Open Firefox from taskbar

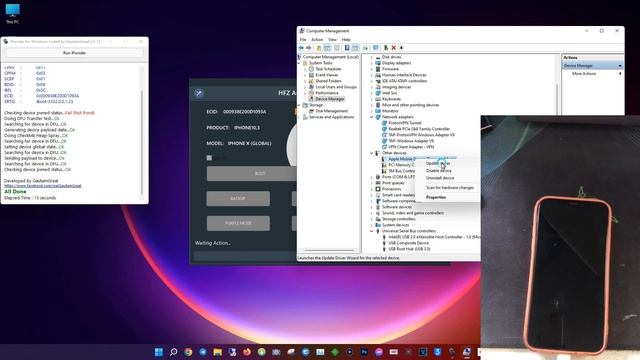point(247,352)
